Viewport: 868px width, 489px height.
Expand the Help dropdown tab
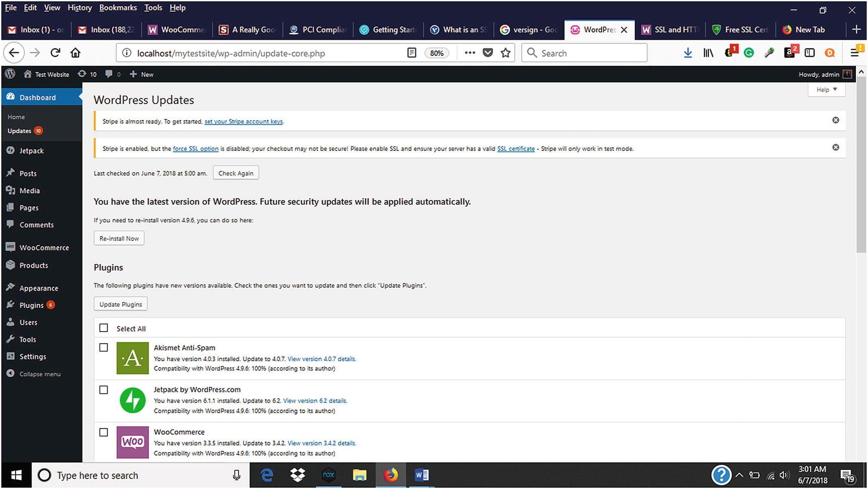click(x=826, y=90)
